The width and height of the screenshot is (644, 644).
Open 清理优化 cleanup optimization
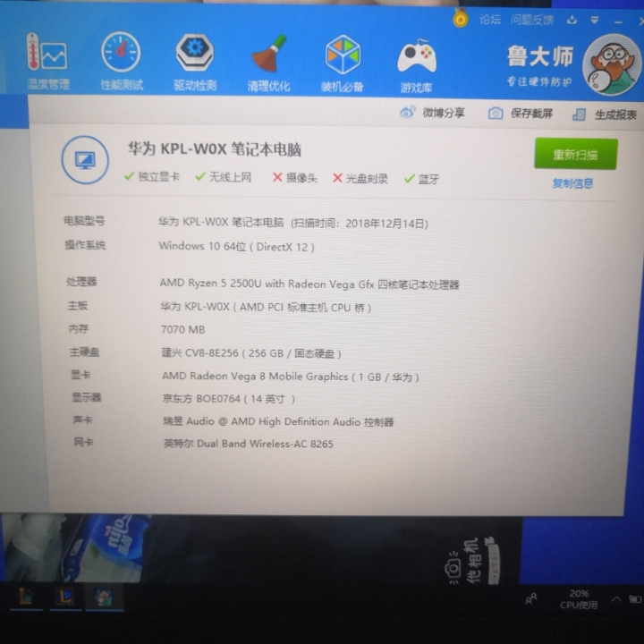tap(268, 64)
